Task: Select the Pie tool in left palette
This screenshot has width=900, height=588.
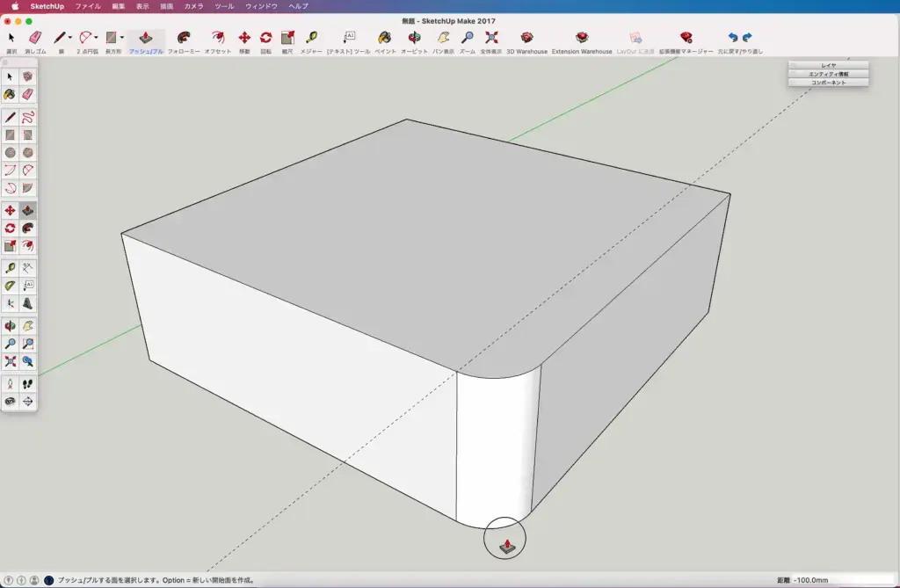Action: pyautogui.click(x=27, y=188)
